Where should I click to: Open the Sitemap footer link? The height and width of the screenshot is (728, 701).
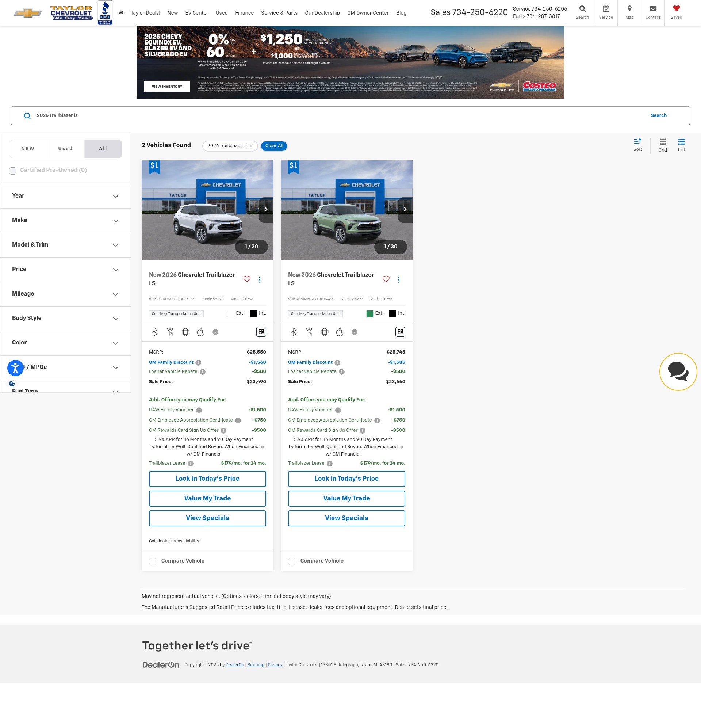pyautogui.click(x=256, y=665)
